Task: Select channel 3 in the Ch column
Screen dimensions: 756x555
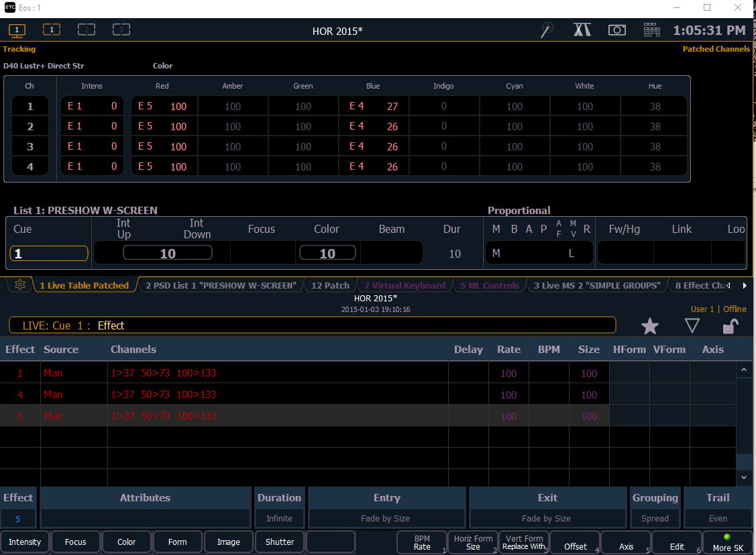Action: pos(30,146)
